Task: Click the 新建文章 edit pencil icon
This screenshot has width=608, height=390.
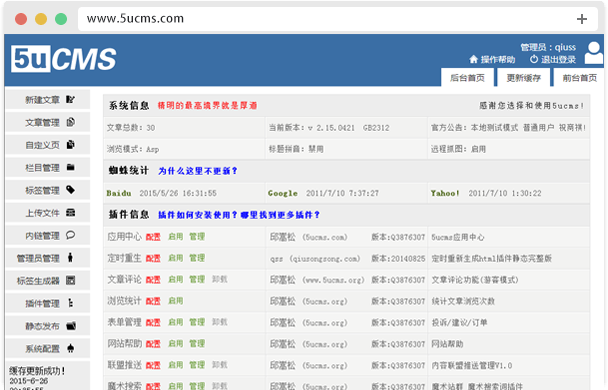Action: tap(70, 100)
